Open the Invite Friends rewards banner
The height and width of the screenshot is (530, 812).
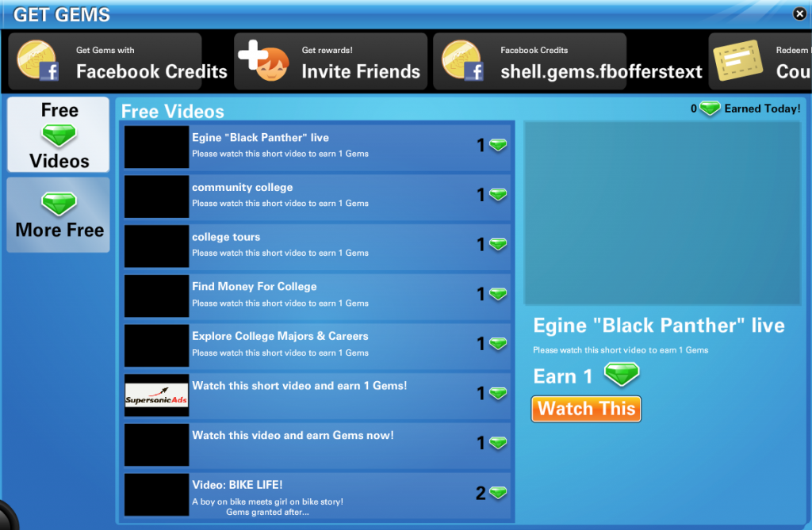[x=331, y=62]
